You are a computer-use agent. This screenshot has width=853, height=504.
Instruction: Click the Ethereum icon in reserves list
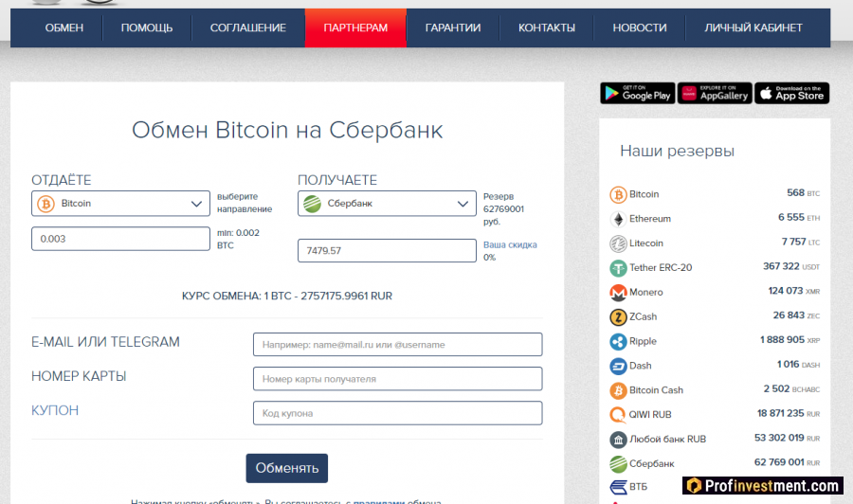coord(618,219)
